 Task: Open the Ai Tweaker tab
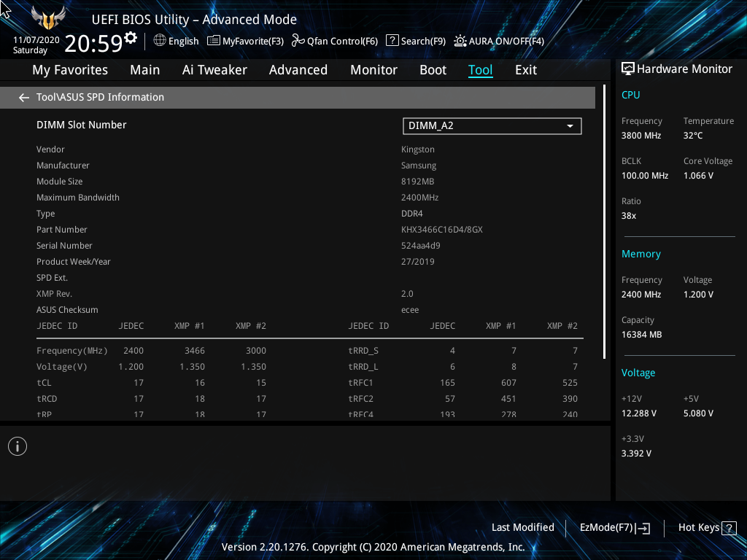(214, 70)
